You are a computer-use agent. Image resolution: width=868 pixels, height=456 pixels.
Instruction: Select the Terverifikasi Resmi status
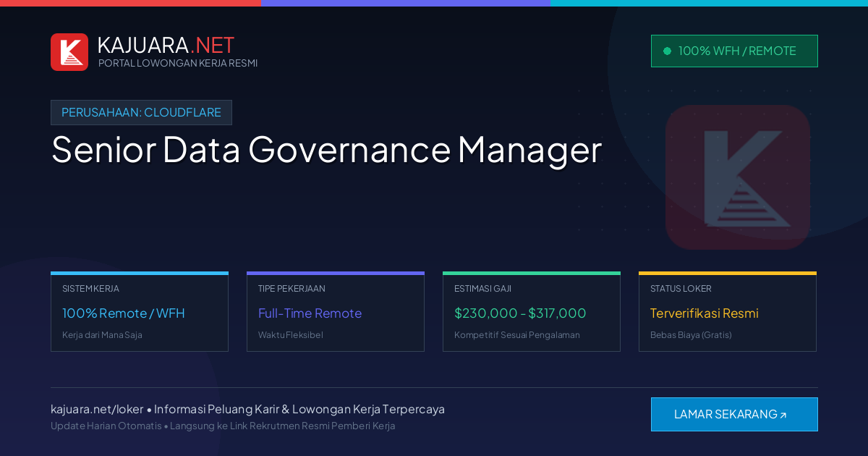click(x=705, y=313)
